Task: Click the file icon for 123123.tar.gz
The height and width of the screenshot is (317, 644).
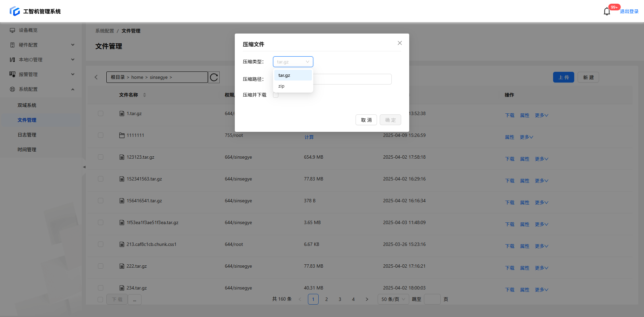Action: point(122,157)
